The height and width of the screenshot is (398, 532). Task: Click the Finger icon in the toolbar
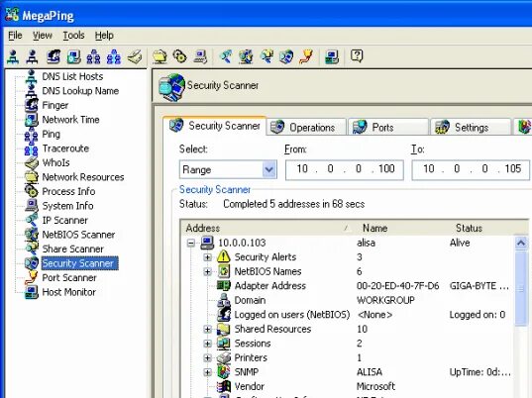click(x=53, y=56)
